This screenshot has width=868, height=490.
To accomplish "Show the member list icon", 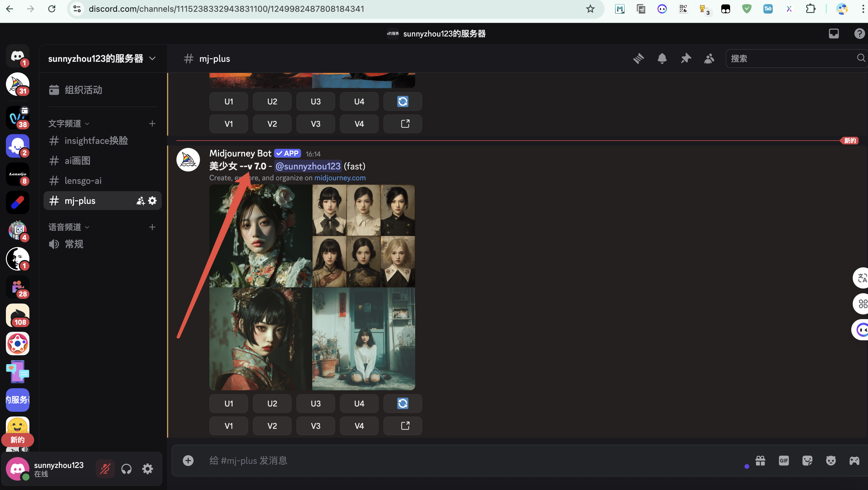I will coord(709,58).
